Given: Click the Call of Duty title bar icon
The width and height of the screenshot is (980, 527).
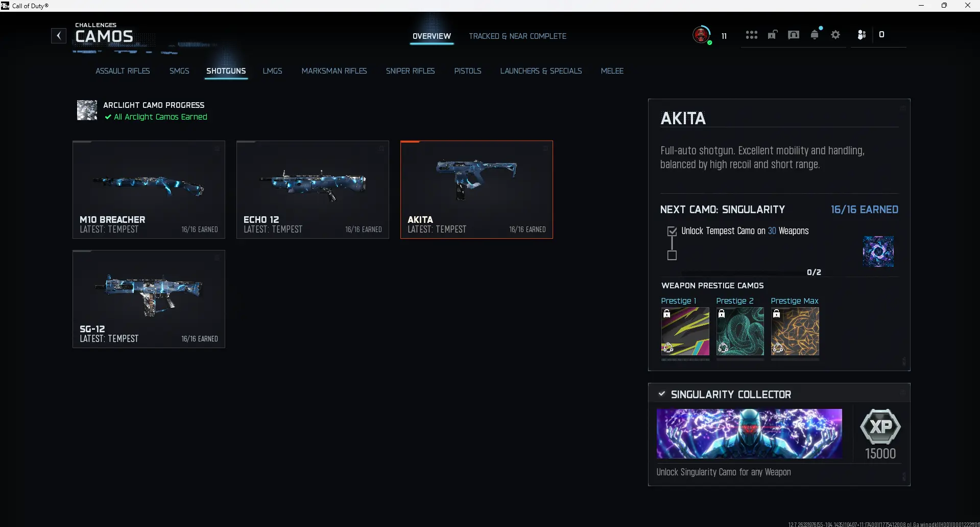Looking at the screenshot, I should tap(5, 6).
